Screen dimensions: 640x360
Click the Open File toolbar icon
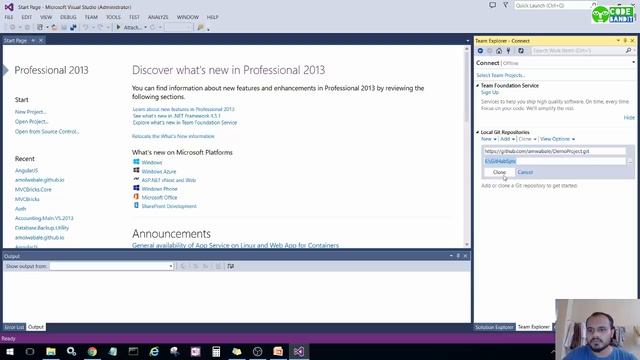tap(54, 27)
